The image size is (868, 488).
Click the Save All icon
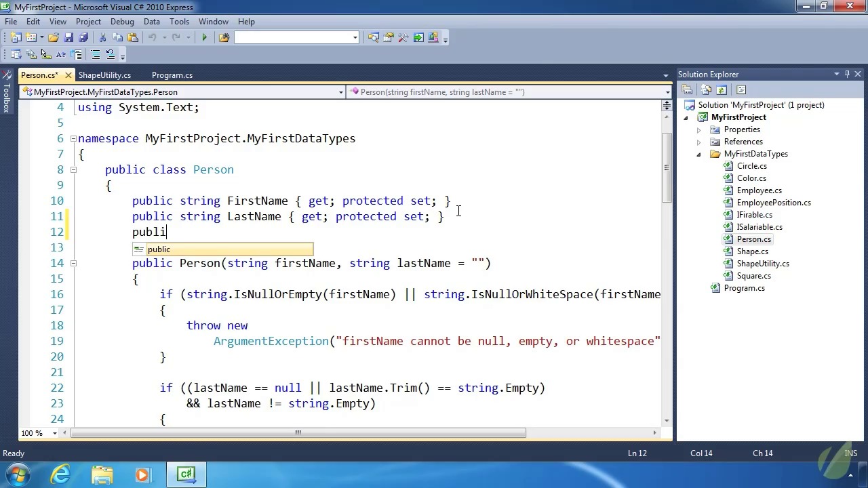pos(83,38)
